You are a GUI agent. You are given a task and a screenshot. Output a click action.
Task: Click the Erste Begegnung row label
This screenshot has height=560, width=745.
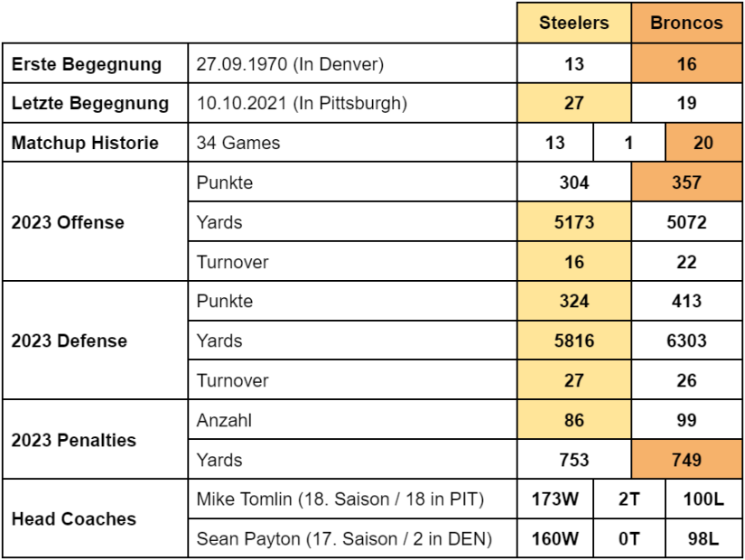(95, 64)
